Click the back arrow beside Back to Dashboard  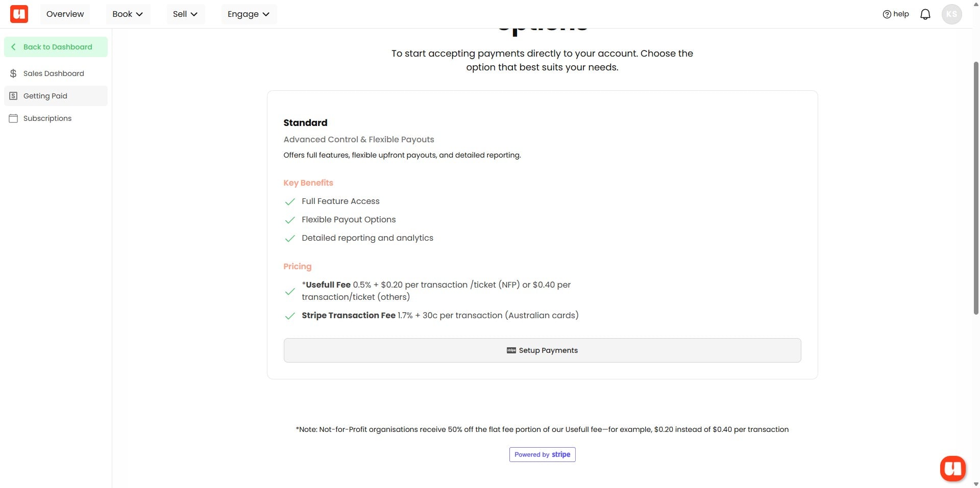coord(13,47)
